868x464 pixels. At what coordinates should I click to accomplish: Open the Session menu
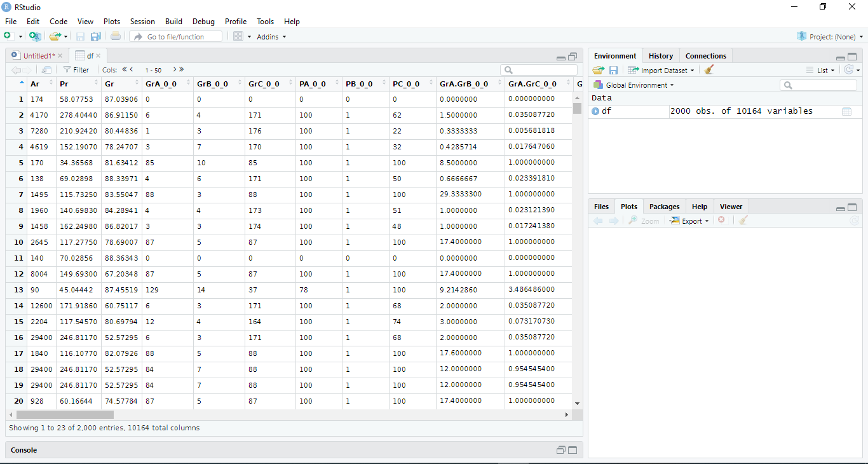(142, 21)
